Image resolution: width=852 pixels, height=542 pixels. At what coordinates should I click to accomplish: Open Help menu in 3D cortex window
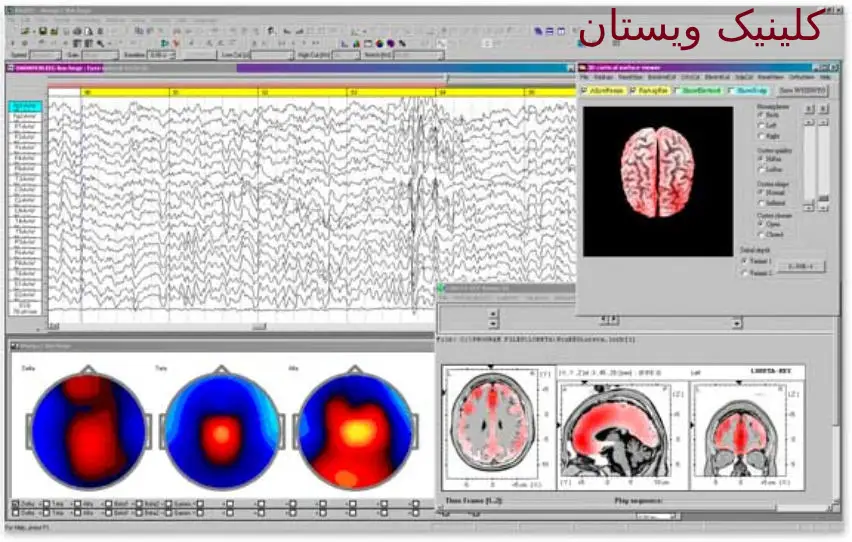pyautogui.click(x=825, y=77)
